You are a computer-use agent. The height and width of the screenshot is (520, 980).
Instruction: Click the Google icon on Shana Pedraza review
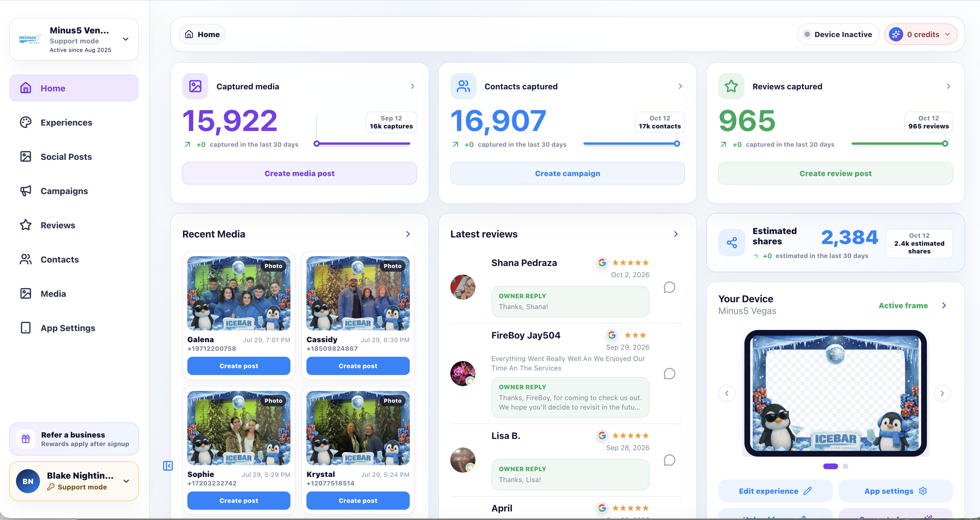602,262
